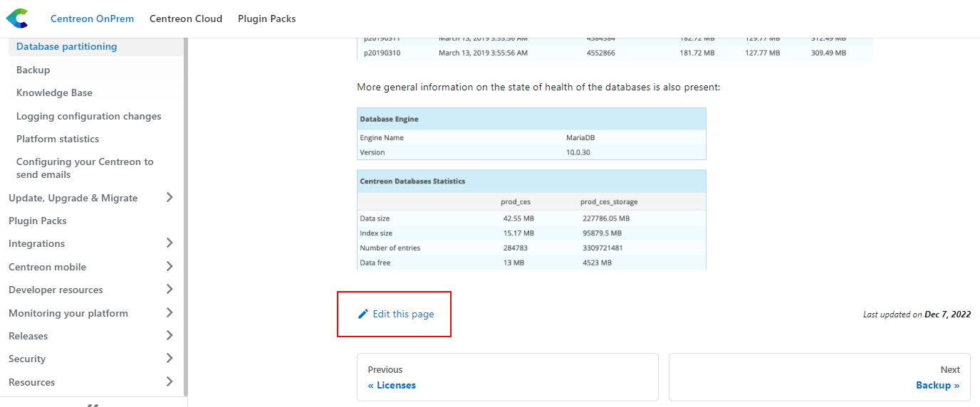980x407 pixels.
Task: Click the pencil icon beside Edit this page
Action: click(x=363, y=314)
